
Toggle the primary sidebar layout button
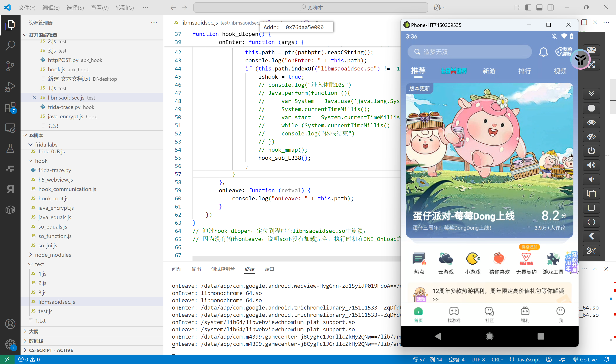pyautogui.click(x=528, y=8)
